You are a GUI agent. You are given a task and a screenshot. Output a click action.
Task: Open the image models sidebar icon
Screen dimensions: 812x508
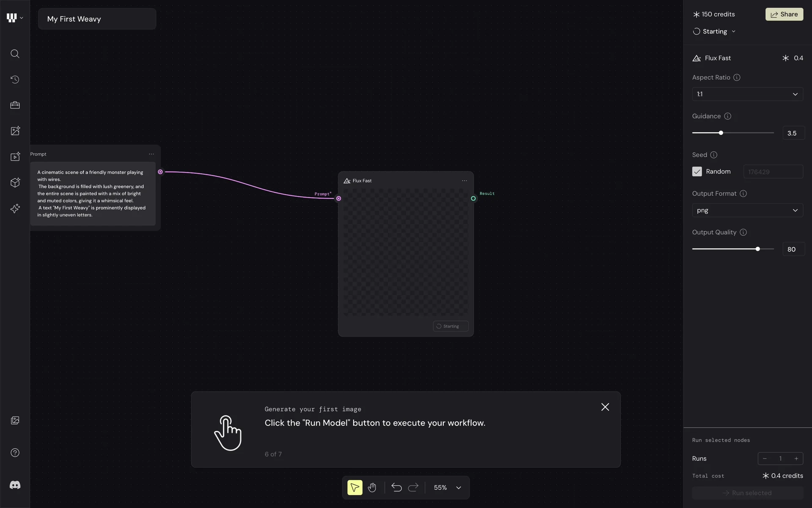click(x=15, y=131)
